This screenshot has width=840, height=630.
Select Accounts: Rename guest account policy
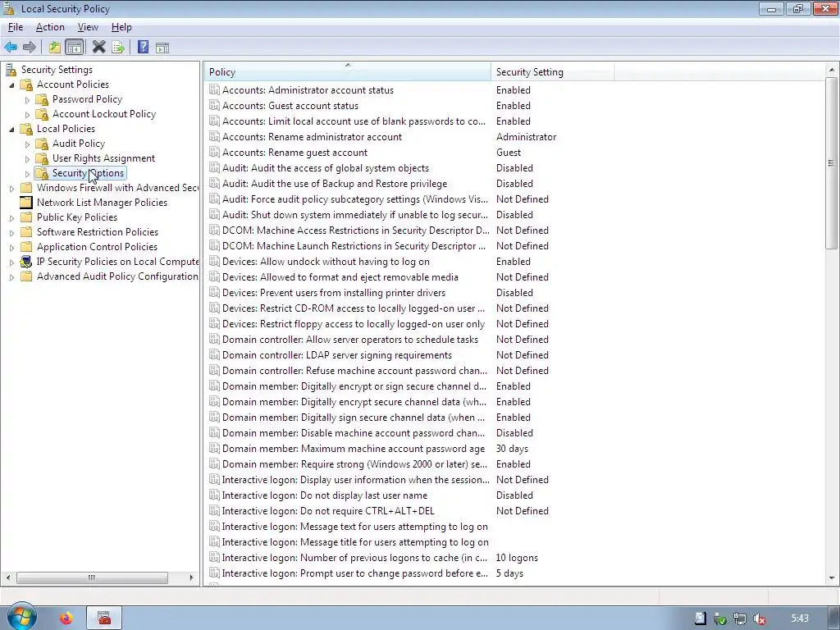[294, 152]
